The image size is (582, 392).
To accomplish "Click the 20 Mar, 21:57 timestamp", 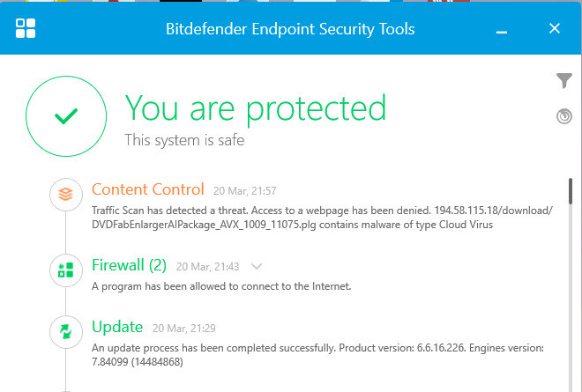I will tap(244, 191).
